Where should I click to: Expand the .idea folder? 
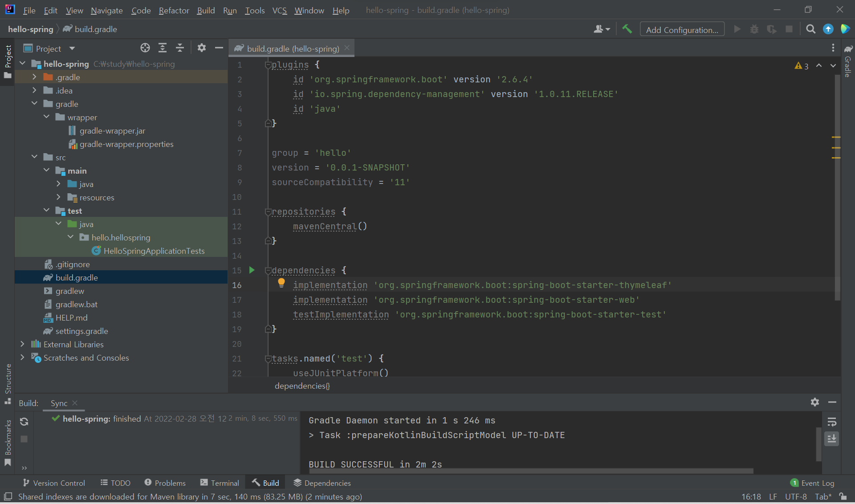pyautogui.click(x=34, y=90)
